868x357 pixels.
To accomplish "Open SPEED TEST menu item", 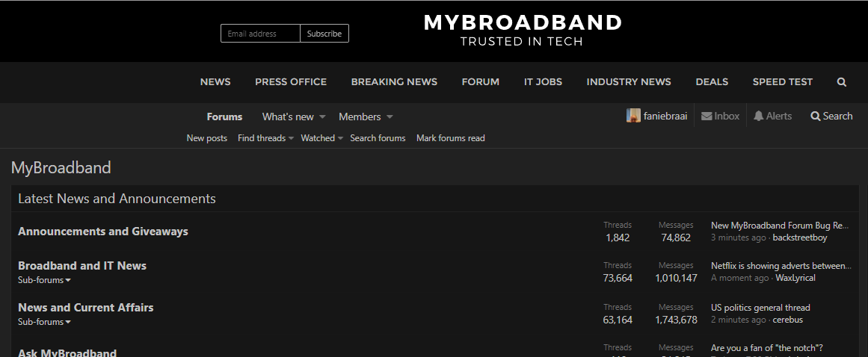I will point(783,82).
